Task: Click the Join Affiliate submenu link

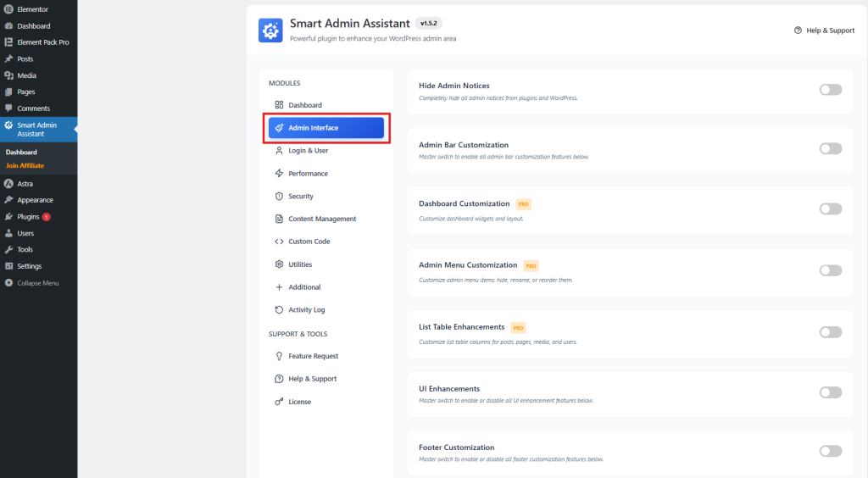Action: pyautogui.click(x=25, y=165)
